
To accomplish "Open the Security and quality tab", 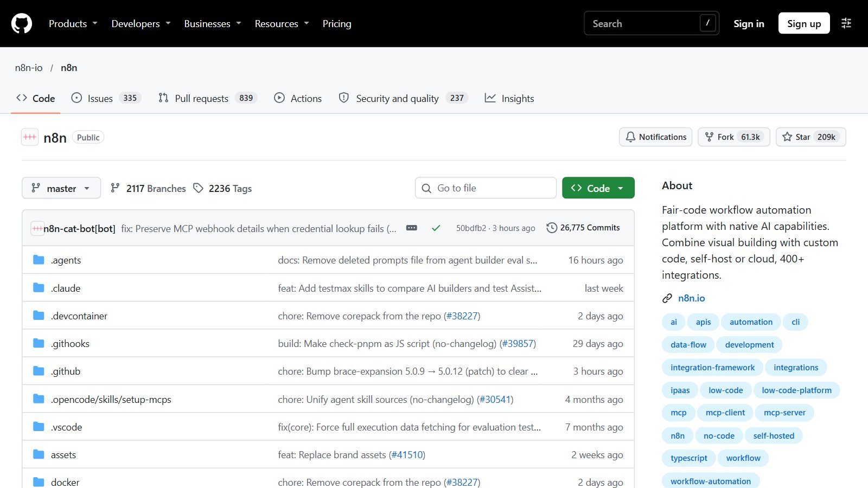I will pyautogui.click(x=403, y=98).
